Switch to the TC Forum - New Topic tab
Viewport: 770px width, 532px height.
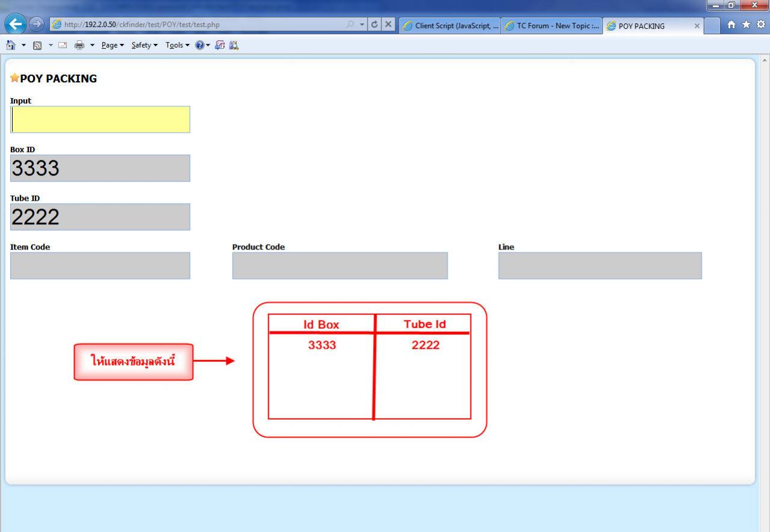[552, 26]
